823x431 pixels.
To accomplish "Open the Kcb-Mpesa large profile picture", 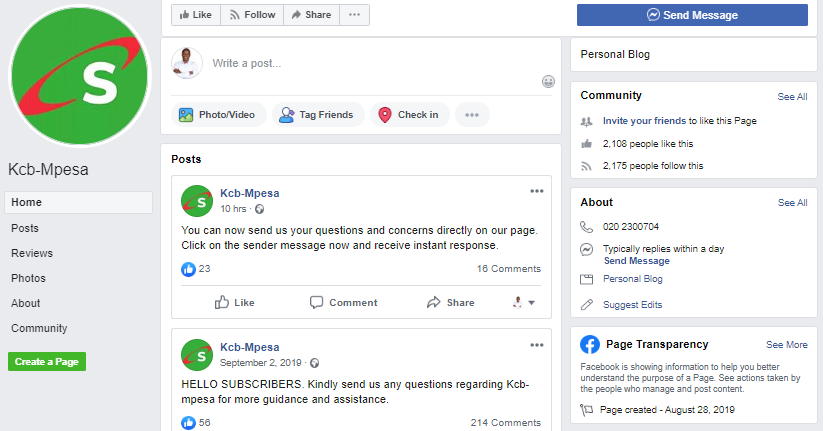I will coord(80,76).
